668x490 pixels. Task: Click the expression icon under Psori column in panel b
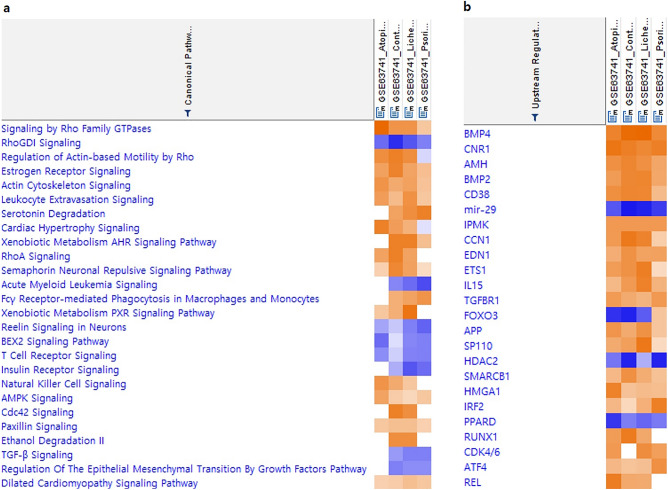coord(658,116)
